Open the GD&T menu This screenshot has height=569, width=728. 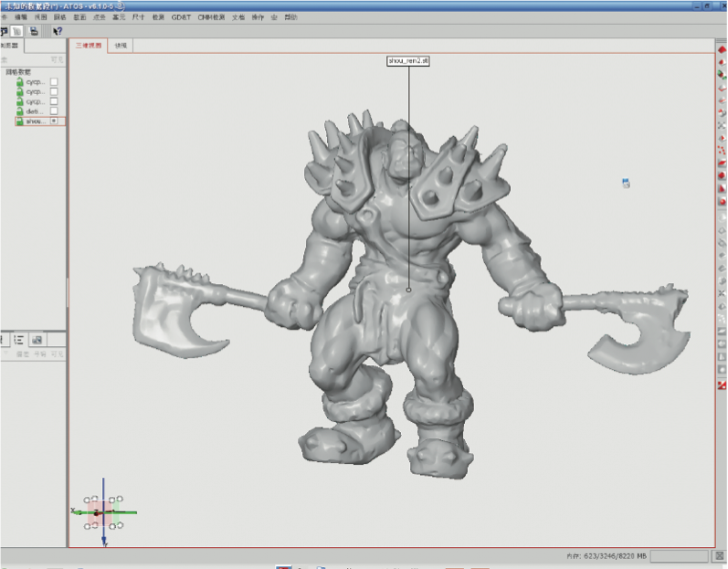coord(181,17)
